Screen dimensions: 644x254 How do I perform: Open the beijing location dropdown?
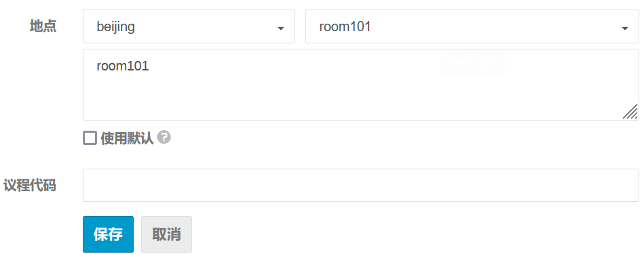[x=189, y=26]
